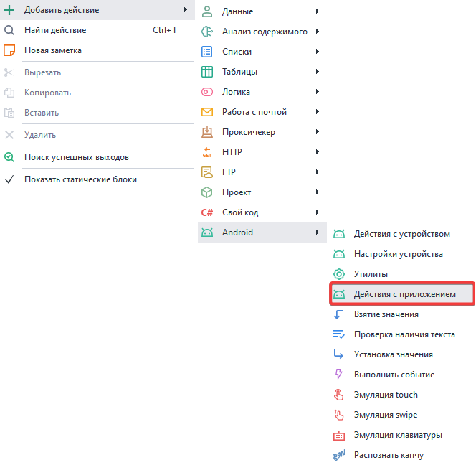Click the magnifier icon beside Найти действие
476x465 pixels.
tap(9, 30)
